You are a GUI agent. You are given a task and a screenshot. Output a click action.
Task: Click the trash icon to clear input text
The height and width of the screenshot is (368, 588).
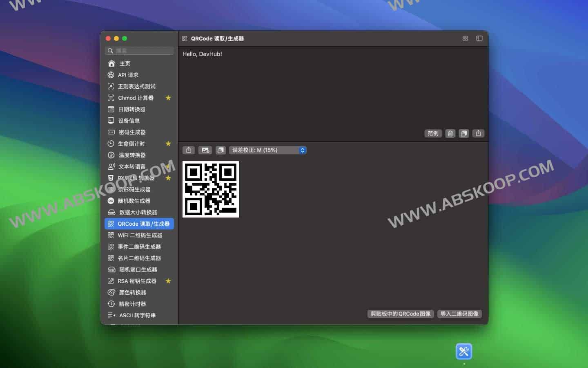click(450, 133)
